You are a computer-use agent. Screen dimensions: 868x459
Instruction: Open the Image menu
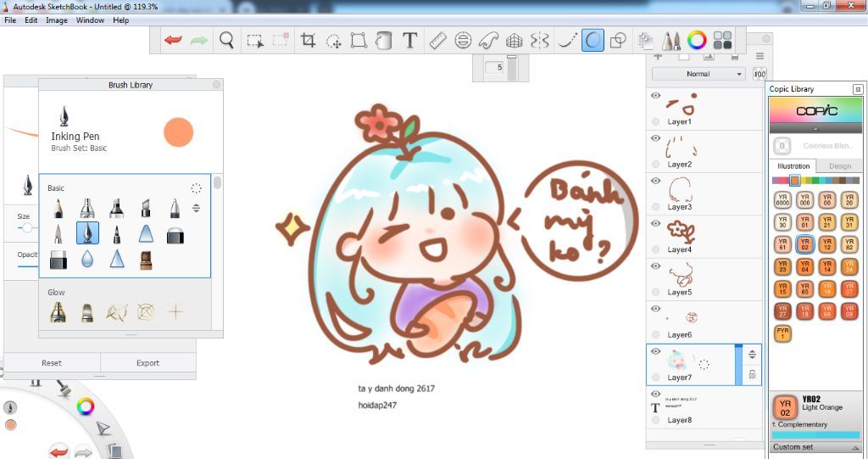point(57,20)
